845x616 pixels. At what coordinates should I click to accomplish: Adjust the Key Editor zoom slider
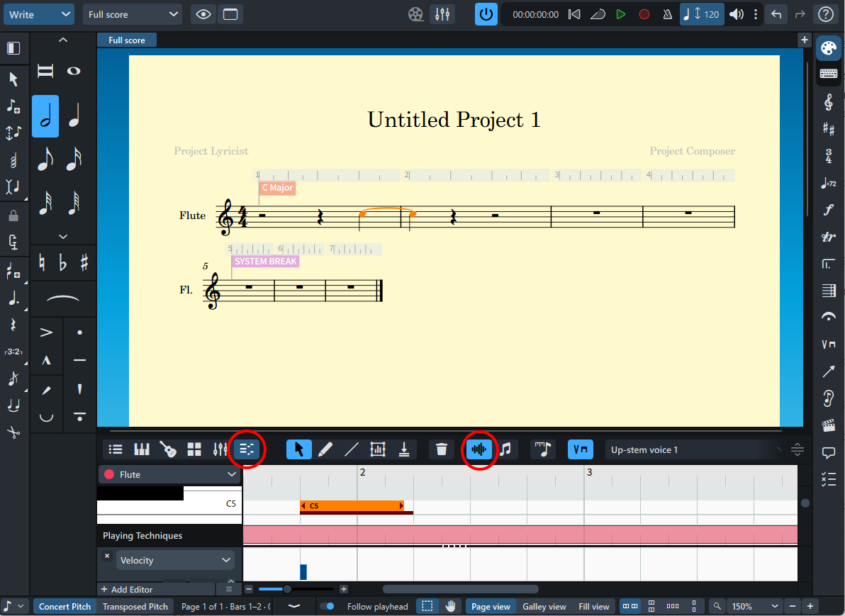[x=287, y=589]
